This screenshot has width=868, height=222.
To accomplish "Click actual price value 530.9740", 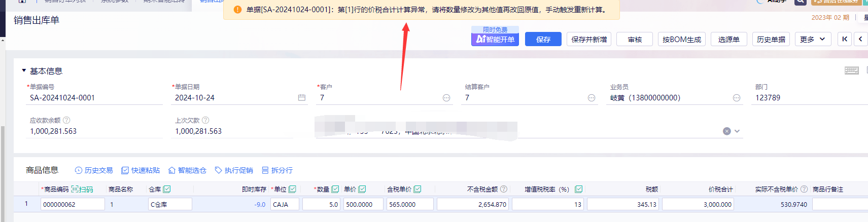I will click(794, 204).
